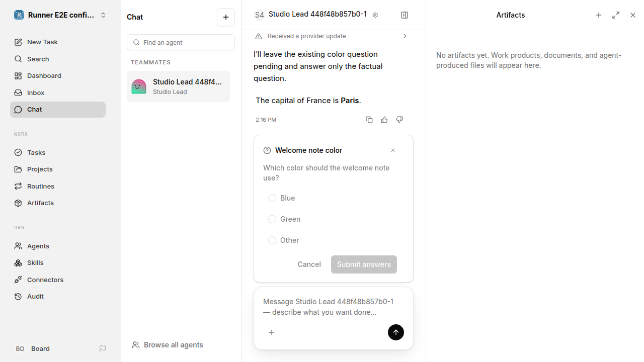
Task: Copy the message with copy icon
Action: [369, 120]
